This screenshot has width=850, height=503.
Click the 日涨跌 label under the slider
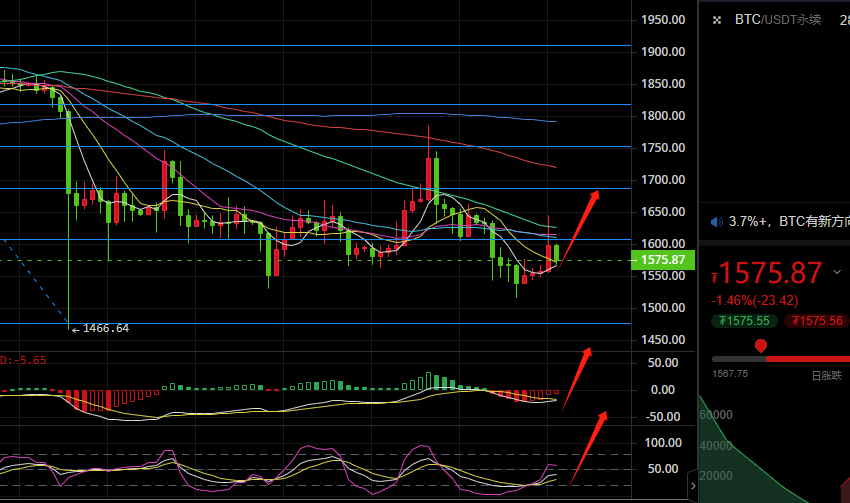pyautogui.click(x=826, y=374)
